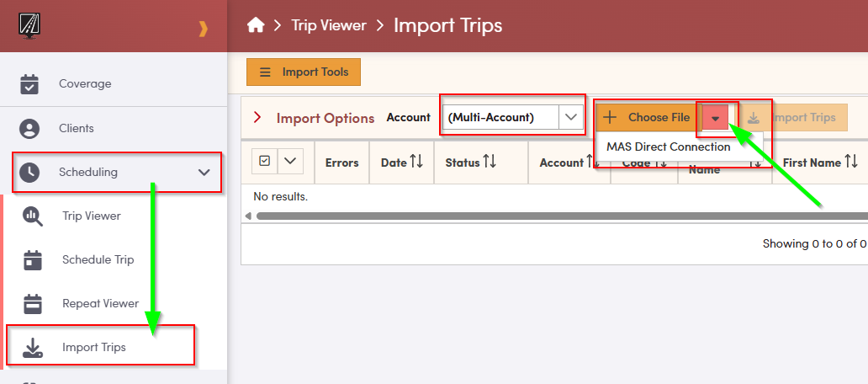Select MAS Direct Connection menu option
The width and height of the screenshot is (868, 384).
668,147
